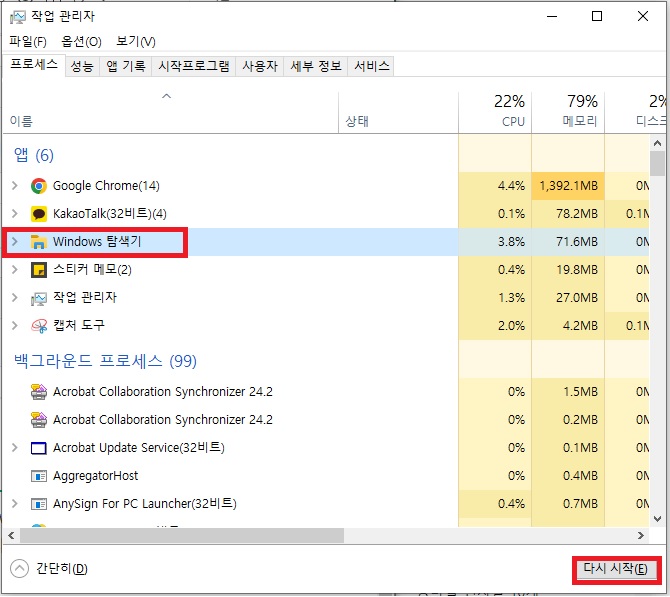Select the Google Chrome(14) process name

click(106, 186)
